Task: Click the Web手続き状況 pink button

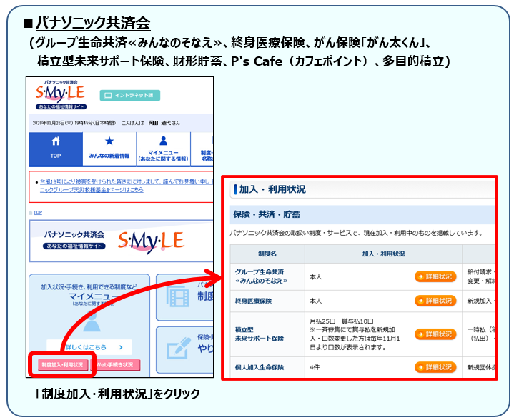Action: pyautogui.click(x=114, y=365)
